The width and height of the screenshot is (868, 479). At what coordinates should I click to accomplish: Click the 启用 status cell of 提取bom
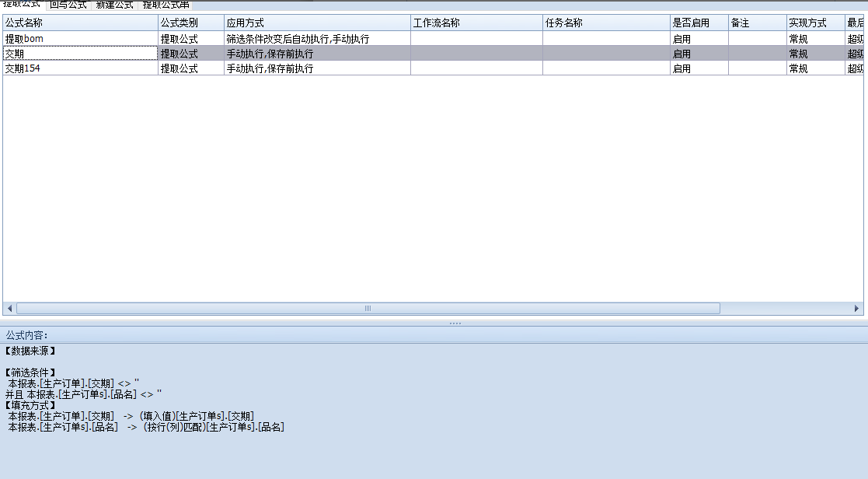[699, 39]
